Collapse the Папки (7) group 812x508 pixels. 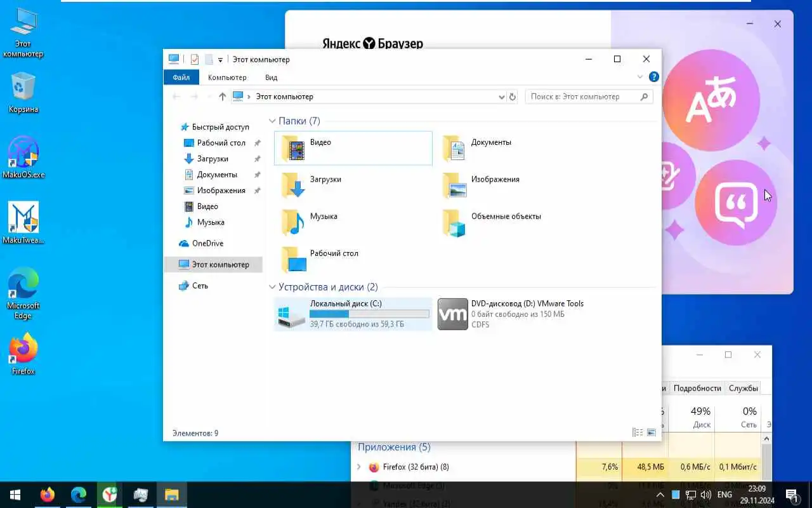[x=272, y=121]
